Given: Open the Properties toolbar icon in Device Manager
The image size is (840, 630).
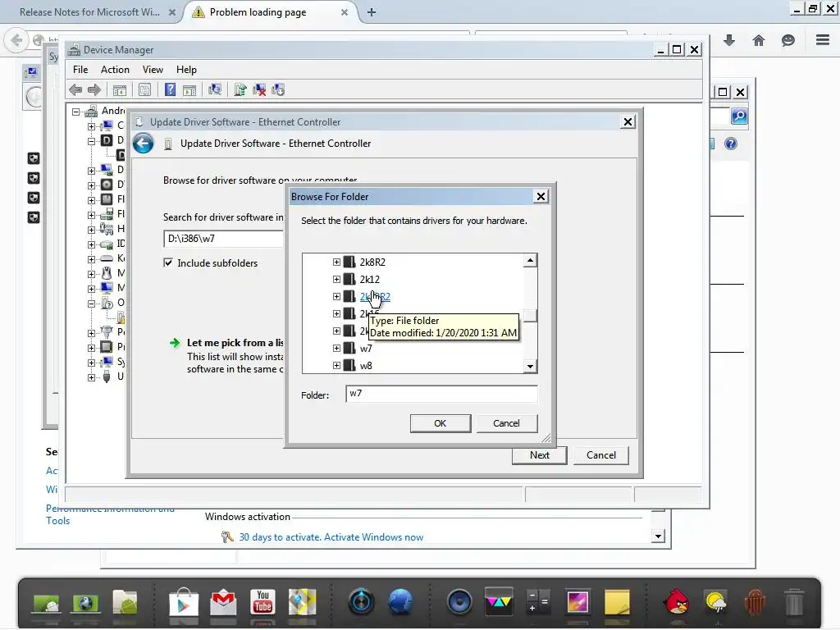Looking at the screenshot, I should coord(144,90).
